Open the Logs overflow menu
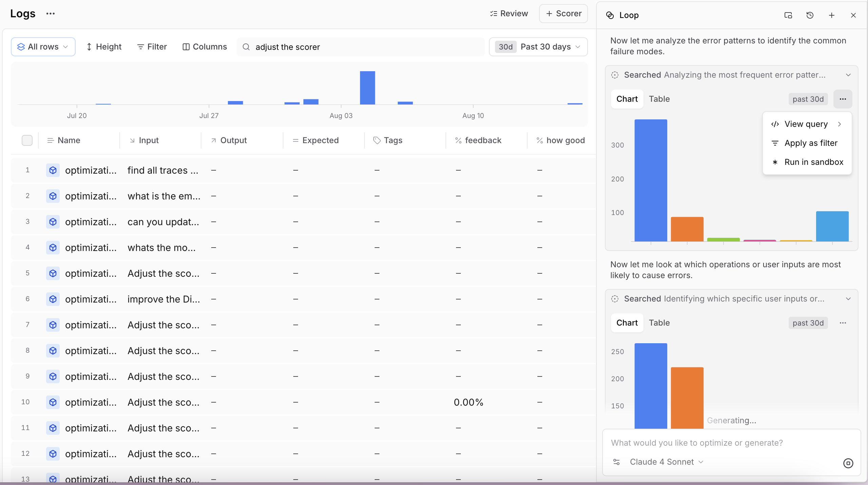Viewport: 868px width, 485px height. point(51,14)
